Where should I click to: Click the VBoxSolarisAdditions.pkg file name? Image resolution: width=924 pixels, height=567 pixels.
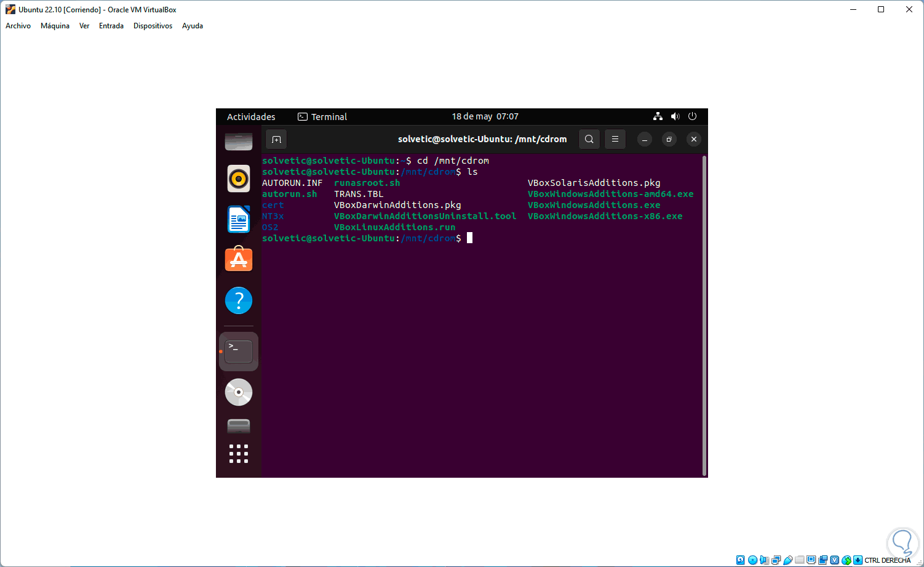point(594,183)
